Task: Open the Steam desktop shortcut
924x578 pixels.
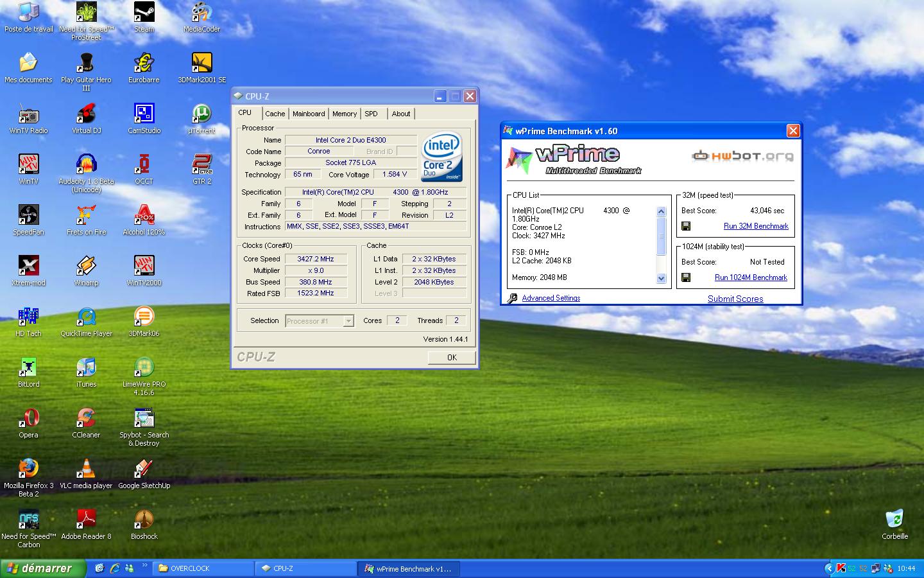Action: pos(144,17)
